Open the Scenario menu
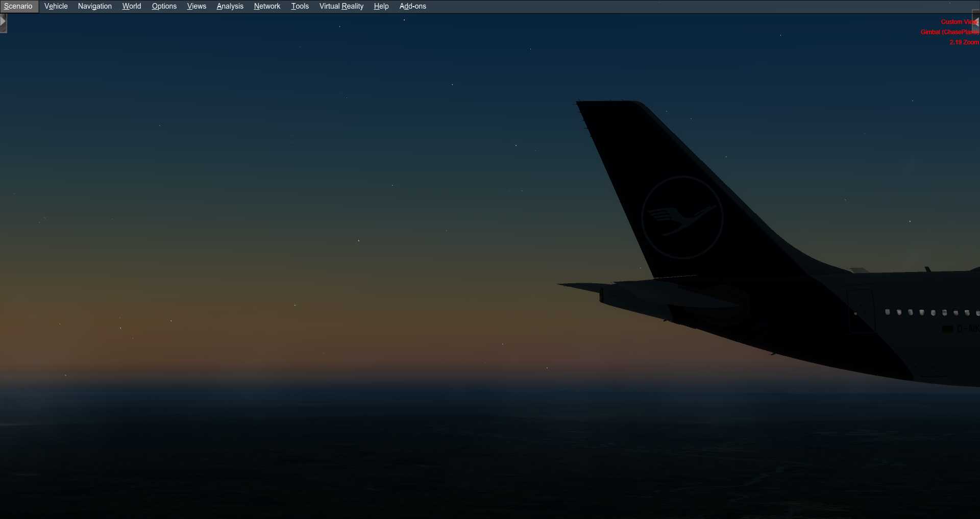Viewport: 980px width, 519px height. tap(18, 6)
